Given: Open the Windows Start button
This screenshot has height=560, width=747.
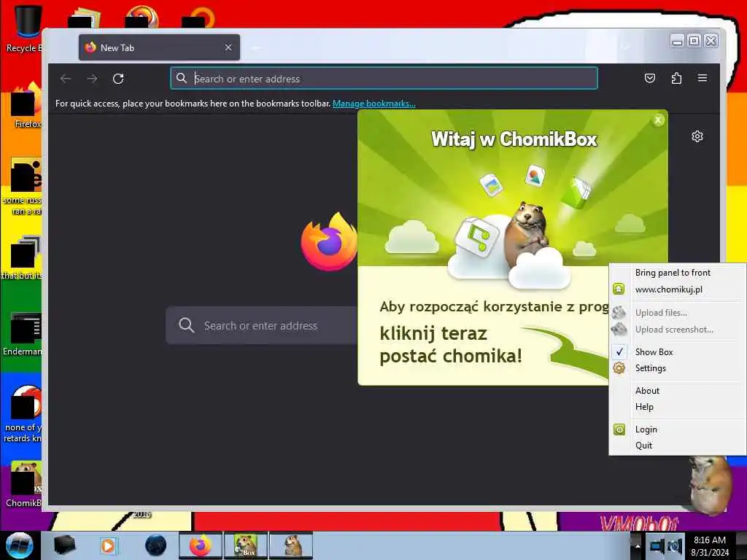Looking at the screenshot, I should click(x=19, y=545).
